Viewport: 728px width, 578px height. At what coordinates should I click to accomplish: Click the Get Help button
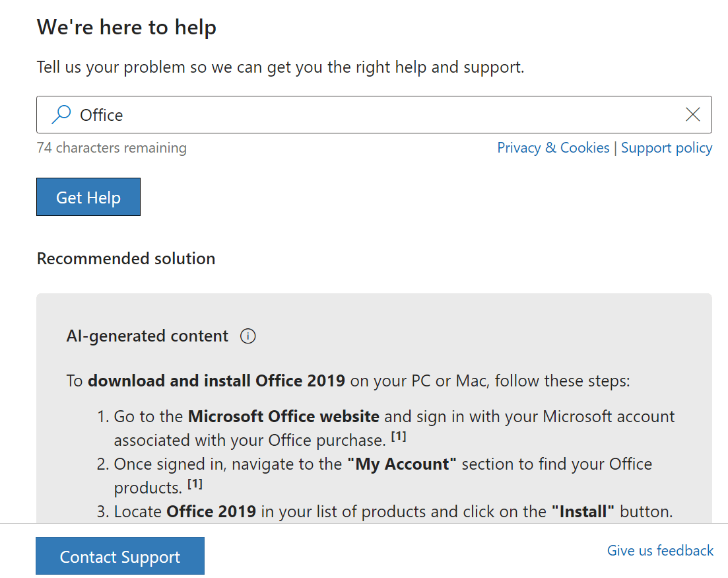[x=88, y=196]
